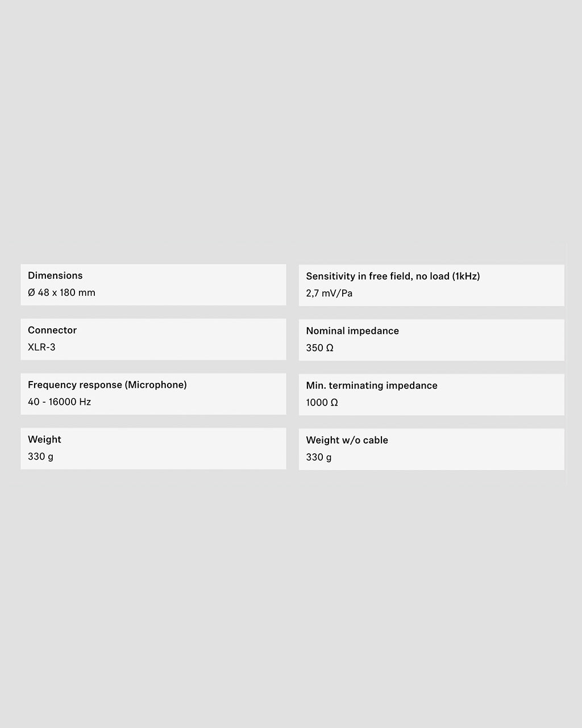The image size is (582, 728).
Task: Select the 2,7 mV/Pa sensitivity value
Action: click(329, 293)
